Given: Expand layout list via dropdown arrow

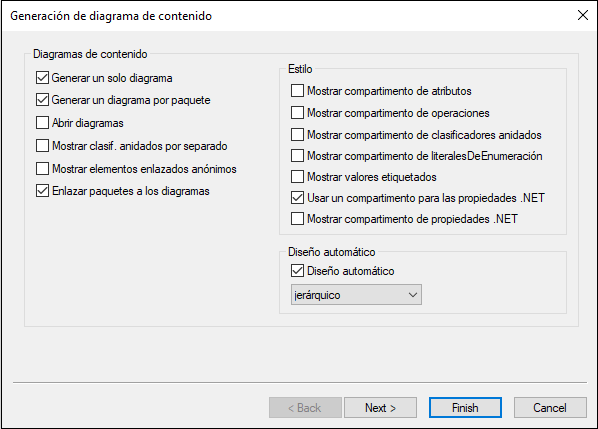Looking at the screenshot, I should point(413,295).
